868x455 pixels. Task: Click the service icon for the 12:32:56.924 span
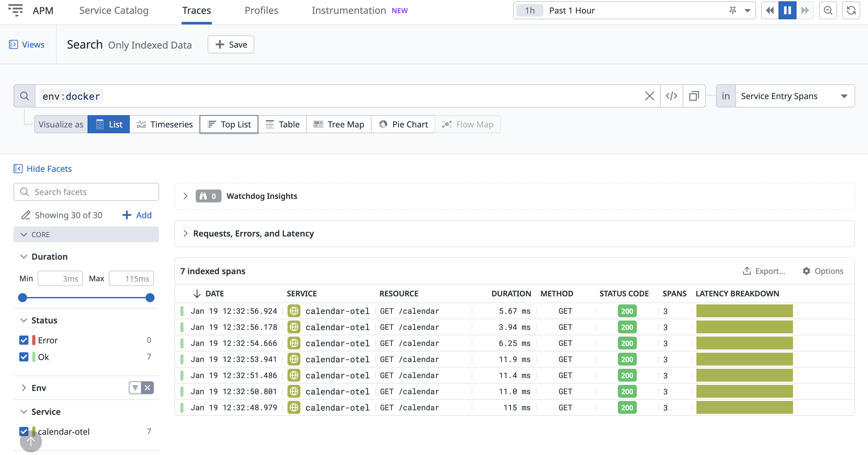(x=294, y=311)
